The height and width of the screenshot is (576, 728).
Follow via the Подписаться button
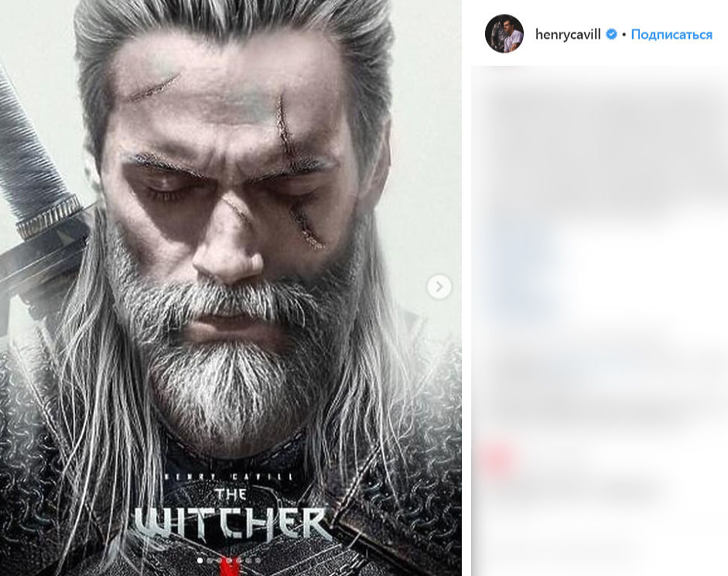point(672,34)
